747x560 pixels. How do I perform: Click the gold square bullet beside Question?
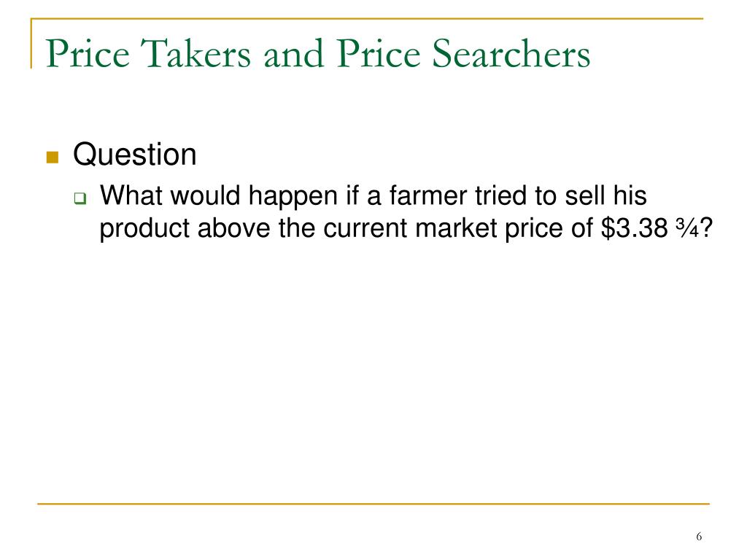[53, 157]
